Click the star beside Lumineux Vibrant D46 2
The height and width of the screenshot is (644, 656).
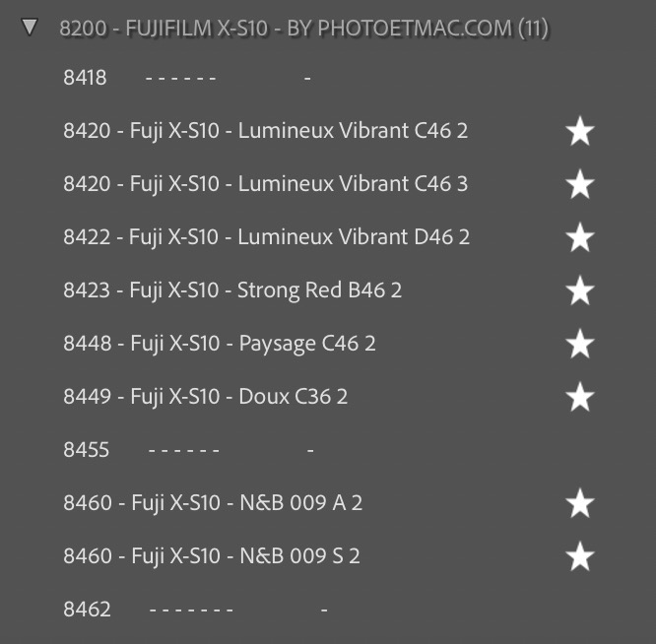tap(580, 237)
